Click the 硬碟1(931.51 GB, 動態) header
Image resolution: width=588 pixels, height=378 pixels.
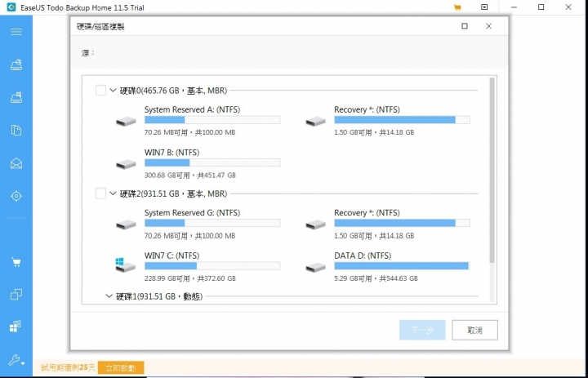point(159,296)
